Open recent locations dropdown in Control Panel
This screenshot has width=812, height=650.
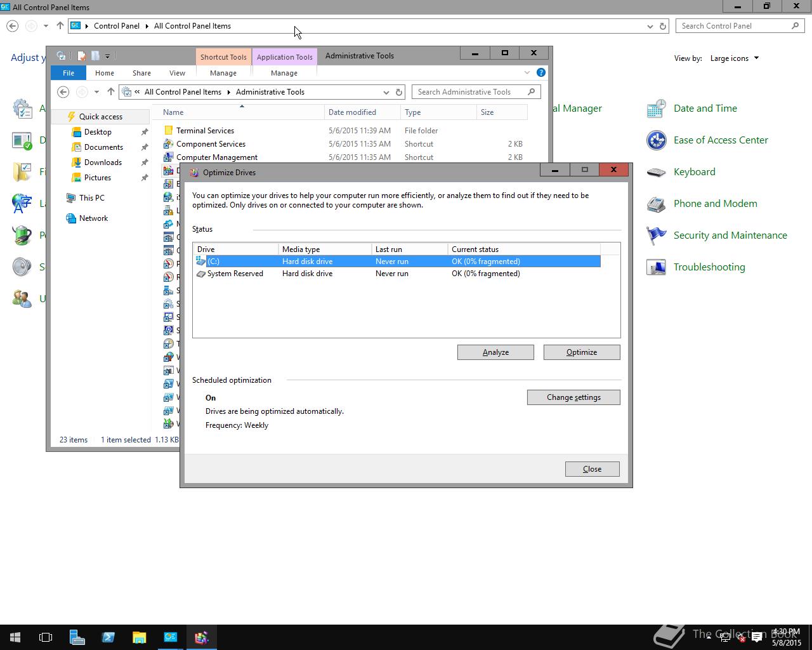(x=46, y=26)
